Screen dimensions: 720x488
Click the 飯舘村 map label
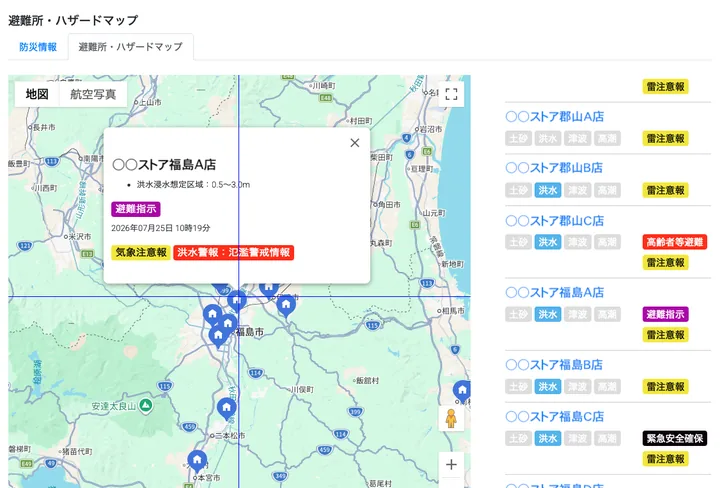click(x=368, y=381)
